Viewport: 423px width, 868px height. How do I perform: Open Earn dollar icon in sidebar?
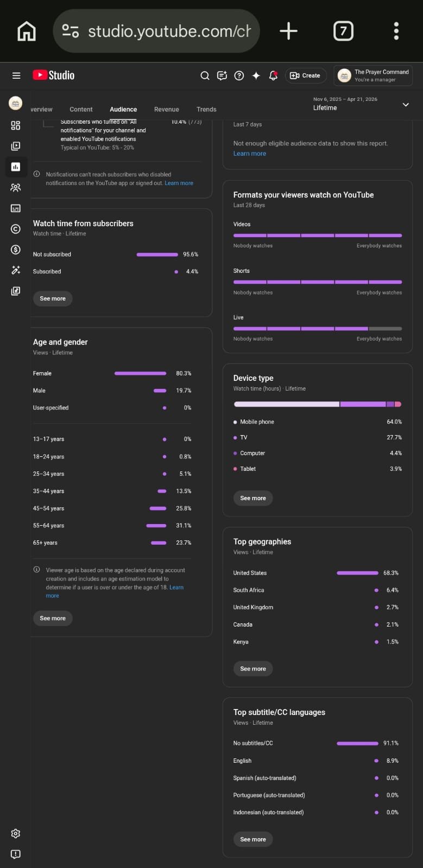pyautogui.click(x=16, y=250)
